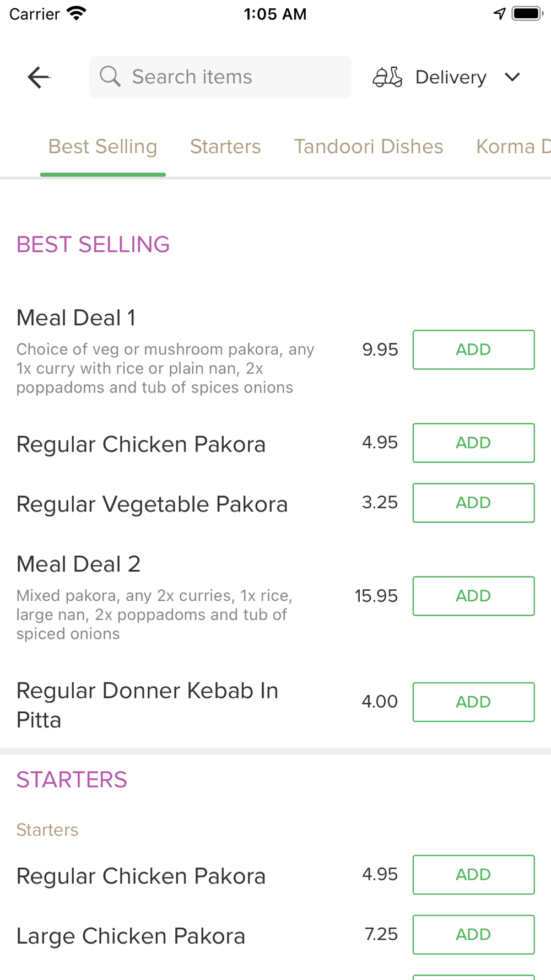The image size is (551, 980).
Task: Add Meal Deal 1 to order
Action: coord(473,349)
